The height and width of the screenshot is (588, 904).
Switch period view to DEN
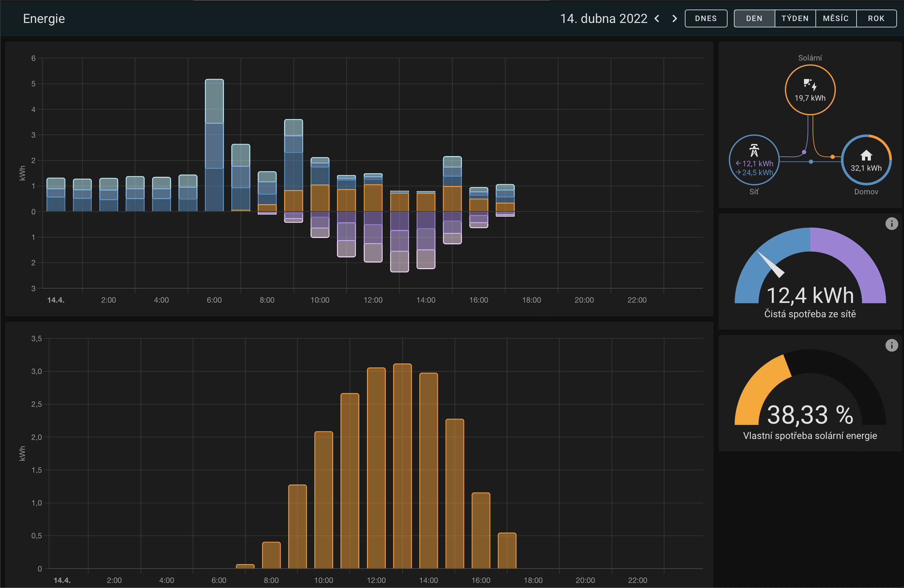point(754,18)
